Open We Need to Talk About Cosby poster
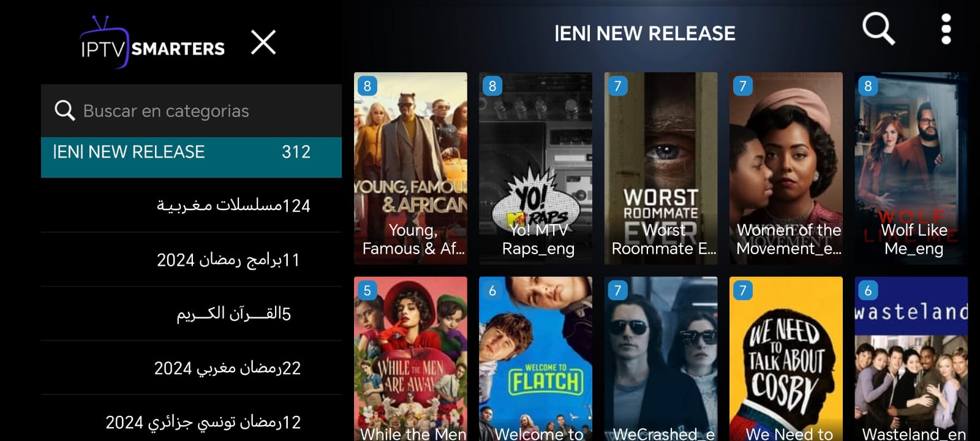The image size is (980, 441). point(786,359)
